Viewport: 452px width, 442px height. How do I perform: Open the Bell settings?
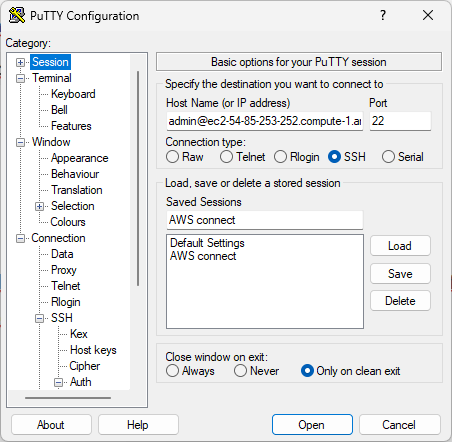click(59, 110)
